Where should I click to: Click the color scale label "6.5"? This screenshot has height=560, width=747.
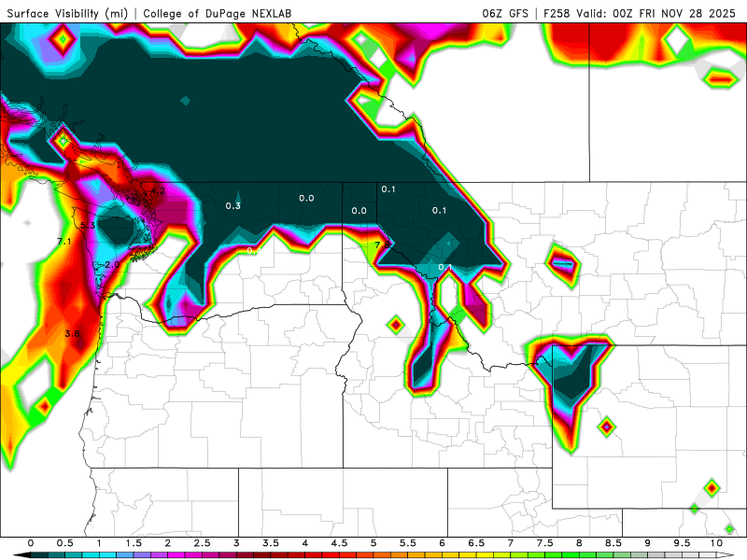pyautogui.click(x=476, y=543)
